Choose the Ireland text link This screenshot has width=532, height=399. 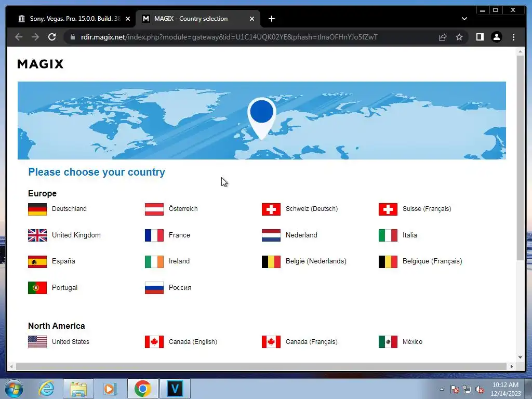point(179,261)
